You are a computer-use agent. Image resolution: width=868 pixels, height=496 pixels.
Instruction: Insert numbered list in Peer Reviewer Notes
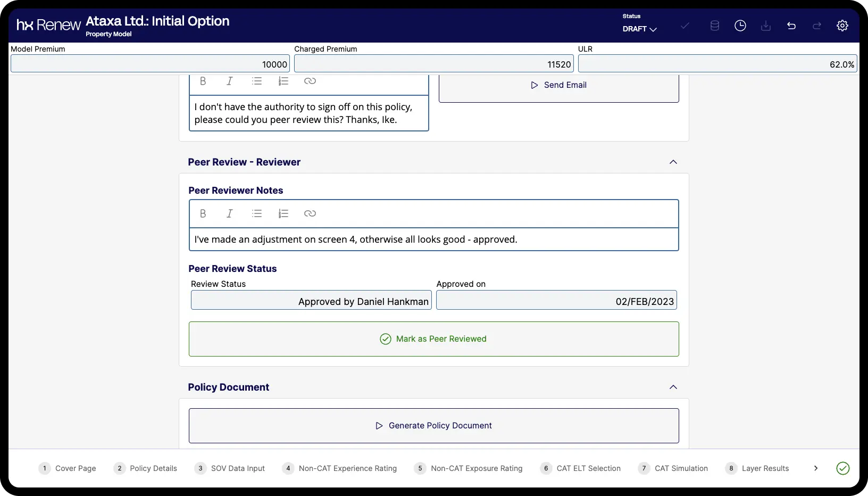click(x=283, y=213)
